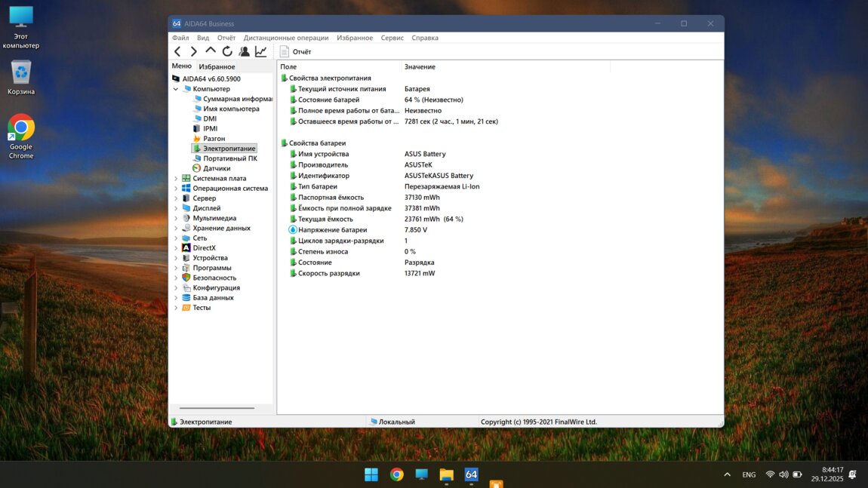868x488 pixels.
Task: Click the Forward navigation arrow in toolbar
Action: (194, 51)
